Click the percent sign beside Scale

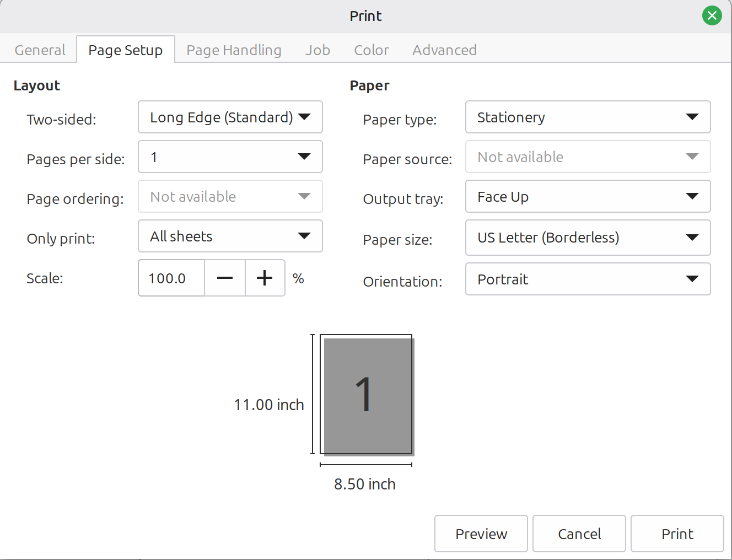(298, 278)
